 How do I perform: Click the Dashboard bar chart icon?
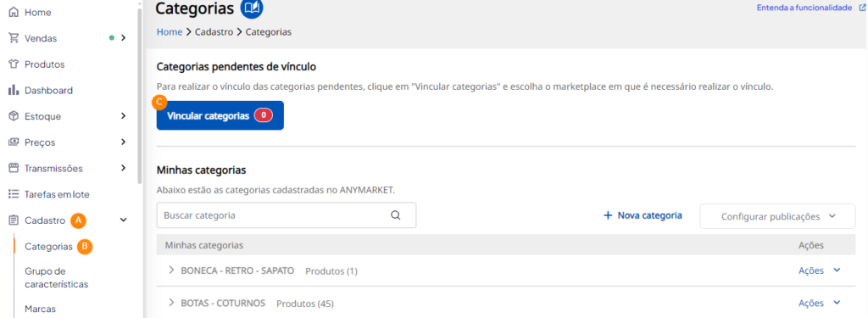tap(14, 90)
